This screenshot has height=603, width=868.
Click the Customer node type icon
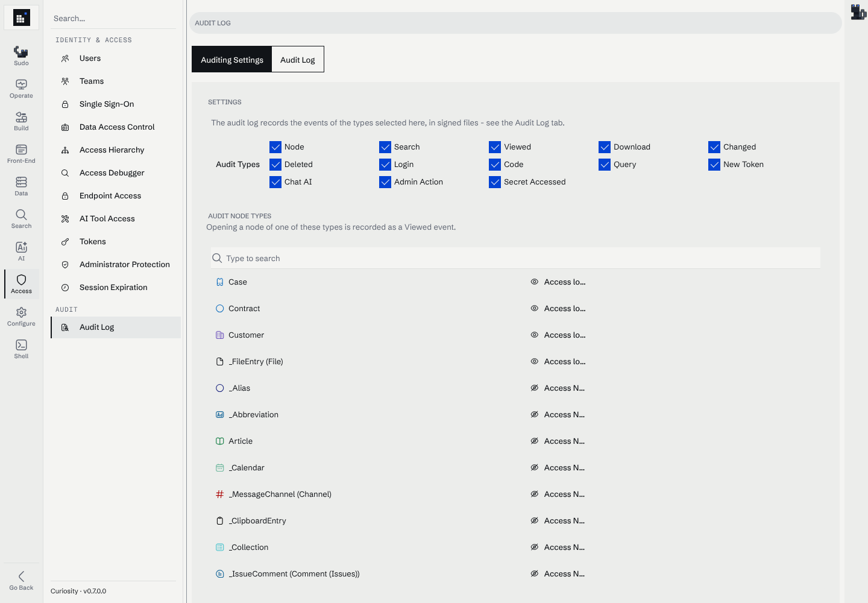click(x=220, y=335)
